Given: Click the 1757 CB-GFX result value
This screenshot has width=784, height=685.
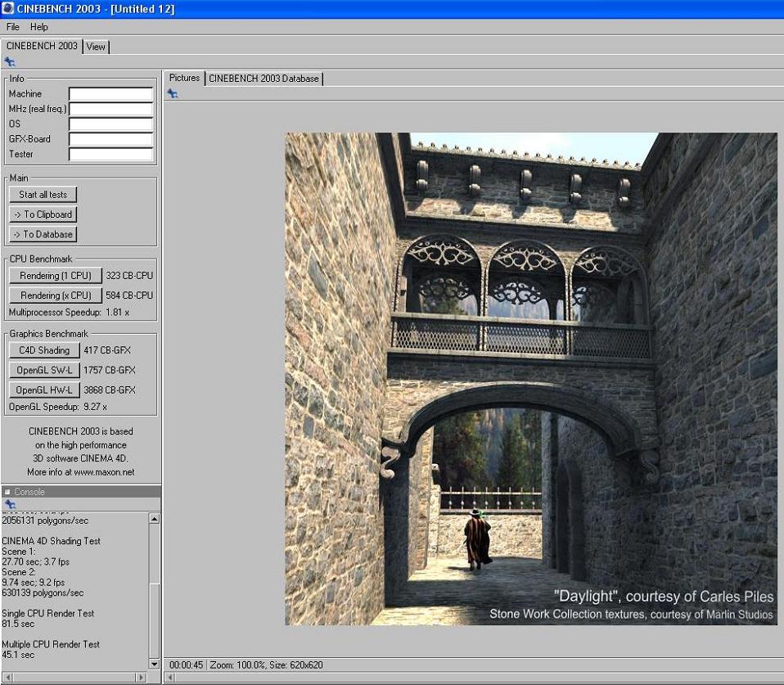Looking at the screenshot, I should (x=110, y=371).
